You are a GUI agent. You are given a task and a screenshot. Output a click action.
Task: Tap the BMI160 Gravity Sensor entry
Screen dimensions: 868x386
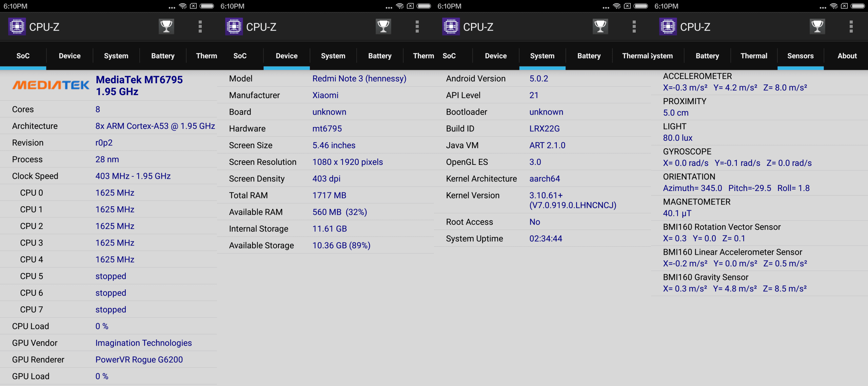tap(759, 283)
